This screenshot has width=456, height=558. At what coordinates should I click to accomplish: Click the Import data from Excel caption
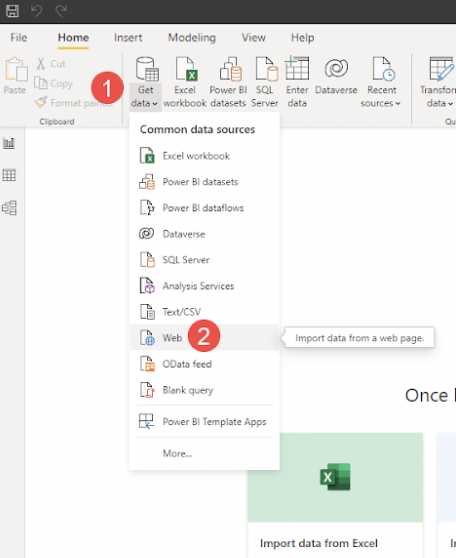coord(319,543)
